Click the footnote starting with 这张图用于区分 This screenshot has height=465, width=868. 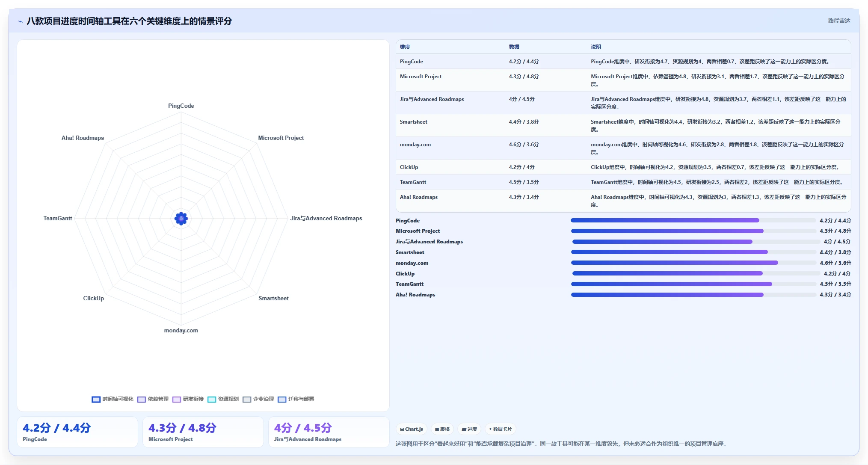[x=561, y=444]
